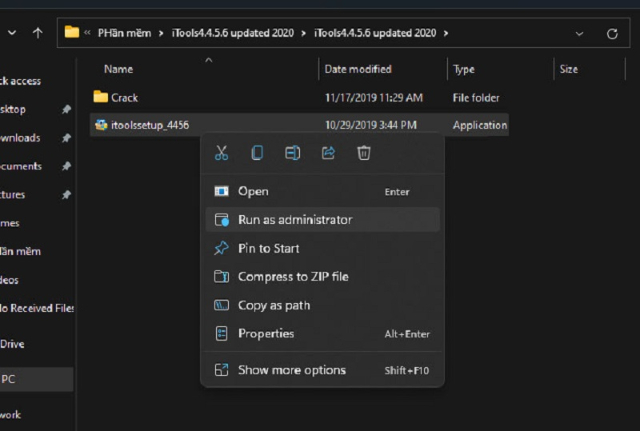The height and width of the screenshot is (431, 640).
Task: Click the Run as administrator shield icon
Action: point(222,220)
